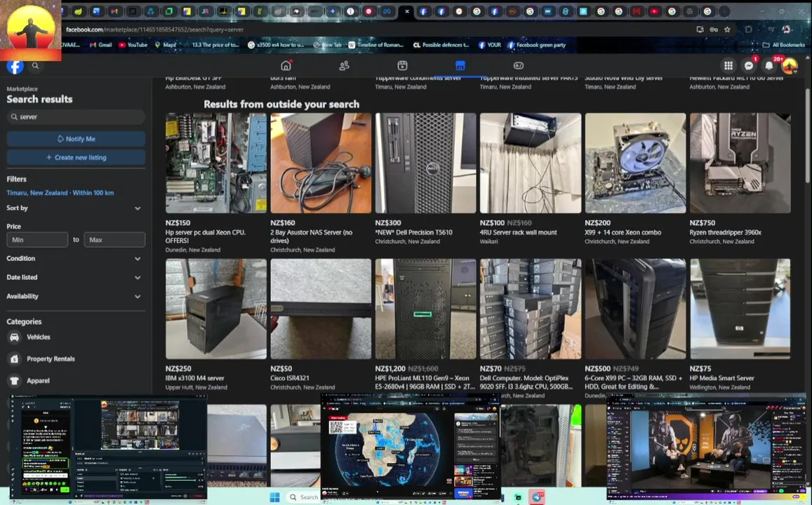
Task: Click the Vehicles category icon
Action: pyautogui.click(x=15, y=337)
